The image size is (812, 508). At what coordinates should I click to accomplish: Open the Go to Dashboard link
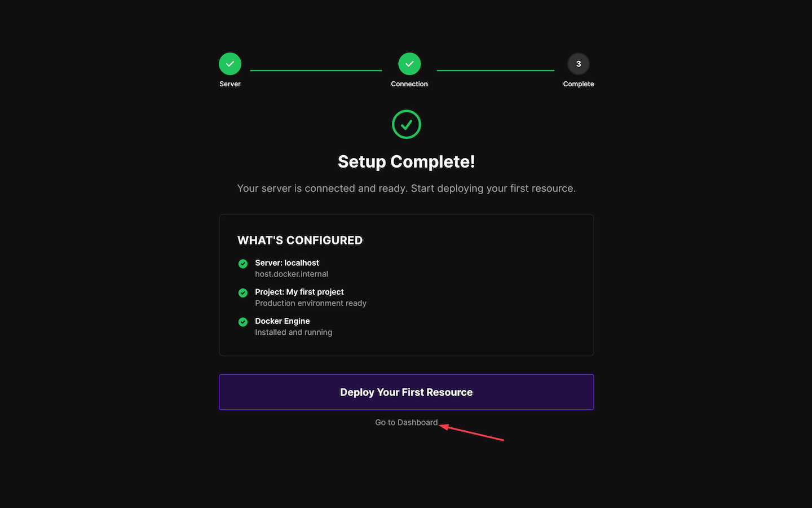pos(406,422)
